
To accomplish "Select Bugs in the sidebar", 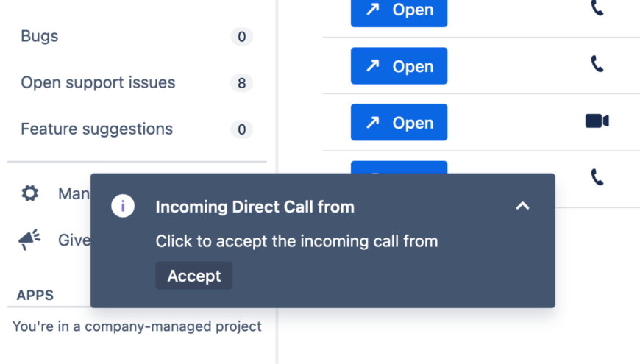I will pos(40,36).
